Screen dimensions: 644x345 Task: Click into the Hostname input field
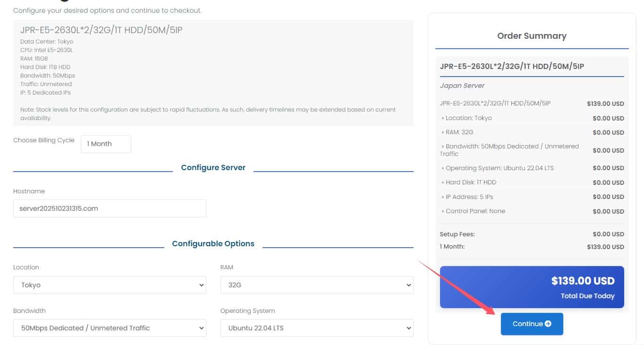coord(110,208)
